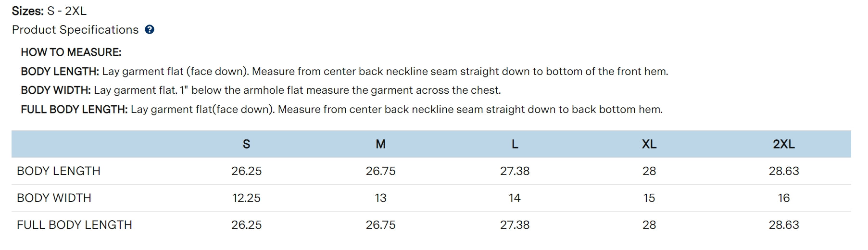Click the Sizes S - 2XL text

[49, 11]
